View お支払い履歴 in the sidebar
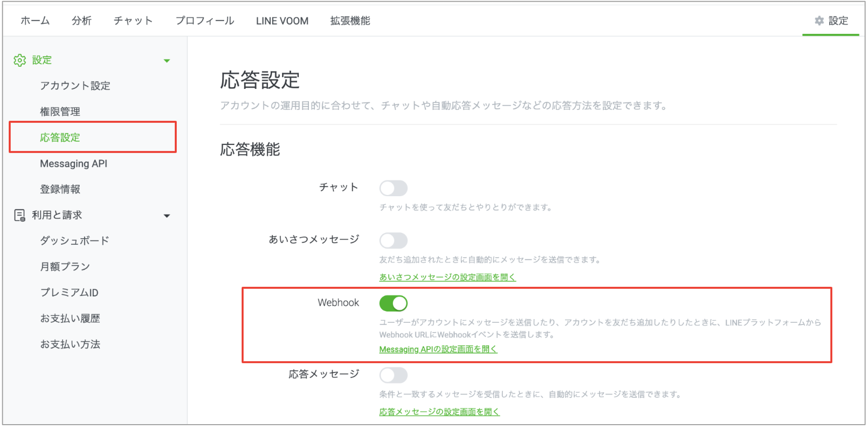 pos(70,318)
